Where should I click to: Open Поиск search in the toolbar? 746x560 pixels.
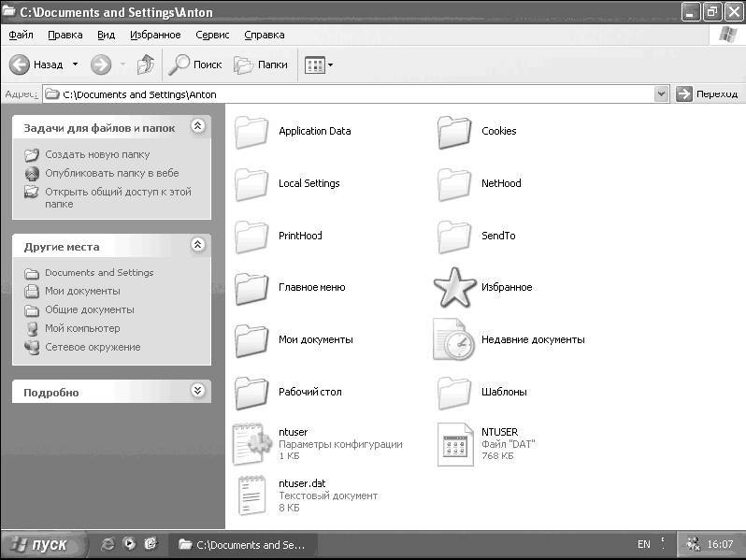(x=194, y=65)
